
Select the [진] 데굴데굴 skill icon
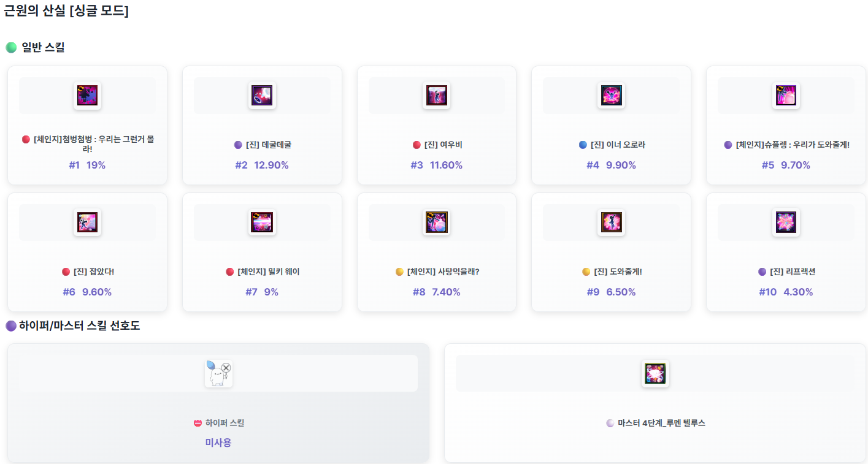tap(263, 96)
